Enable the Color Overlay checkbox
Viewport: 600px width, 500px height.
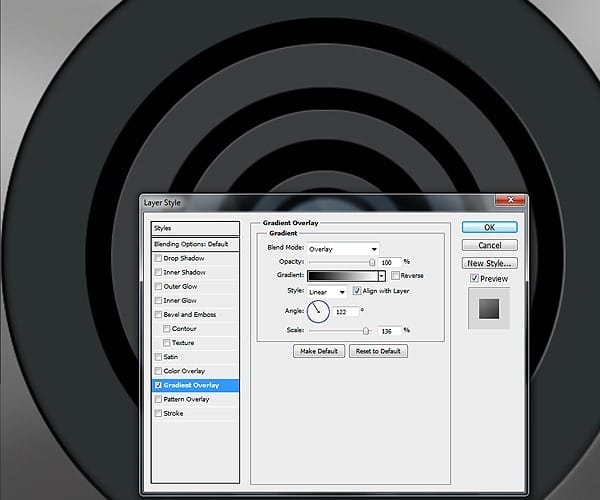pos(158,371)
